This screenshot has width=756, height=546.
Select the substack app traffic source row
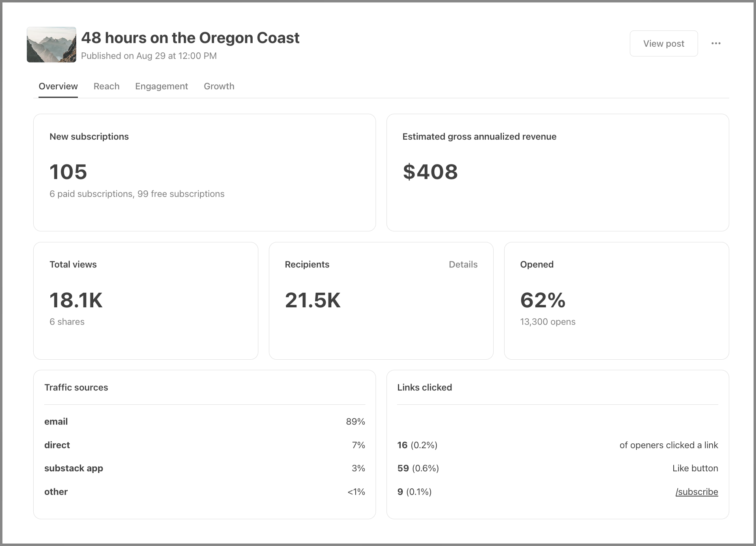[205, 468]
